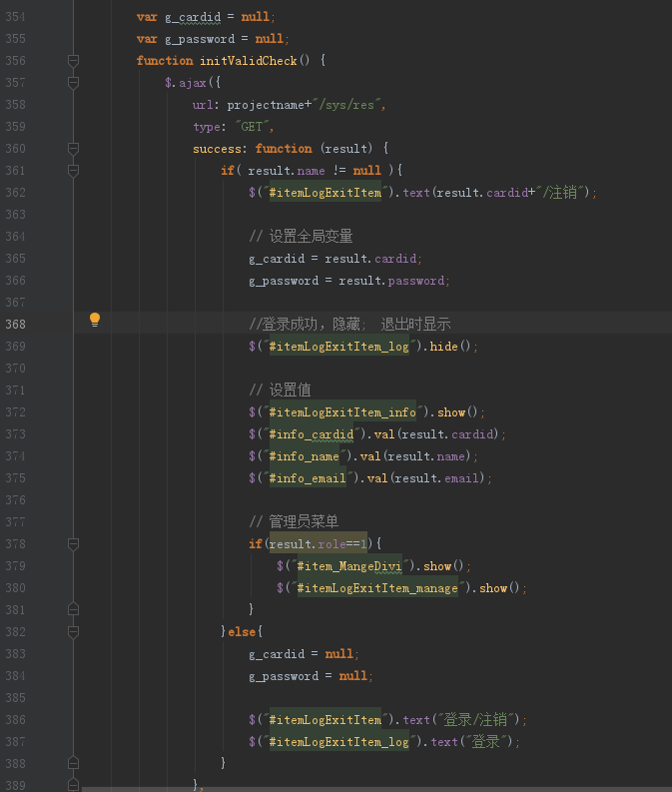The height and width of the screenshot is (792, 672).
Task: Click the success property name on line 360
Action: [217, 149]
